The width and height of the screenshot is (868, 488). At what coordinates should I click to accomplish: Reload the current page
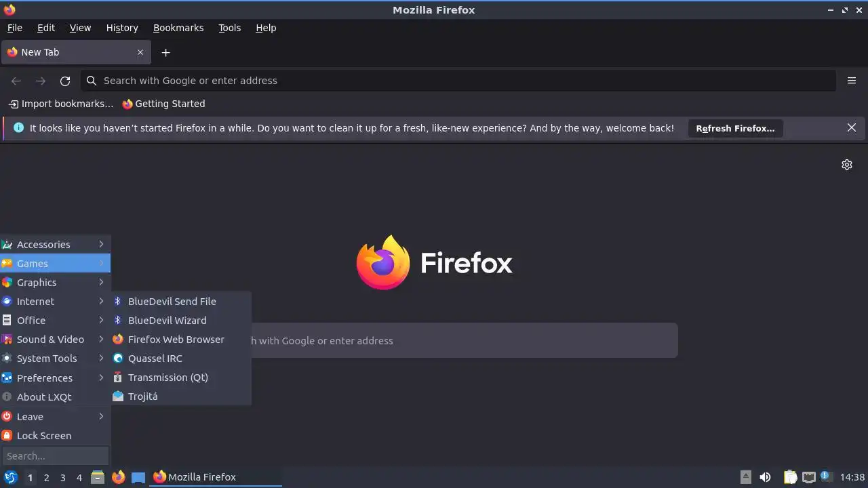[65, 81]
